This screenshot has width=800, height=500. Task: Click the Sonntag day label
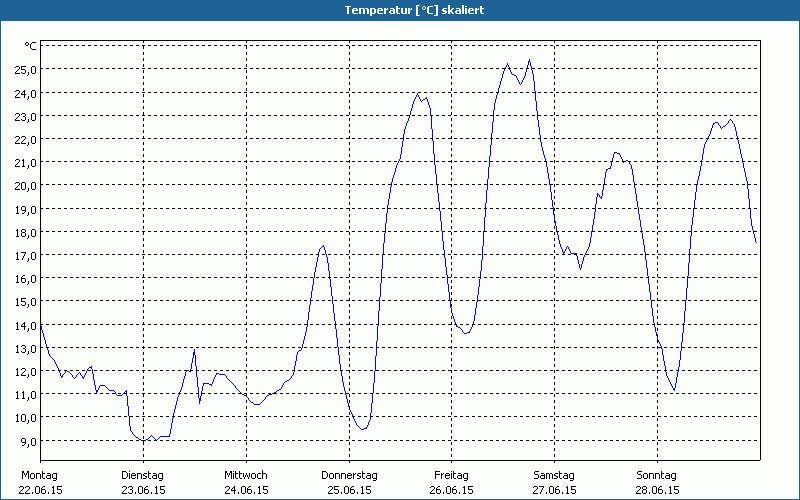[657, 475]
